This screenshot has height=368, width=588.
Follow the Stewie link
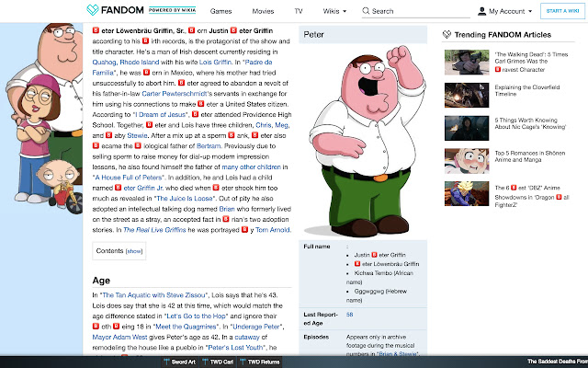point(137,135)
